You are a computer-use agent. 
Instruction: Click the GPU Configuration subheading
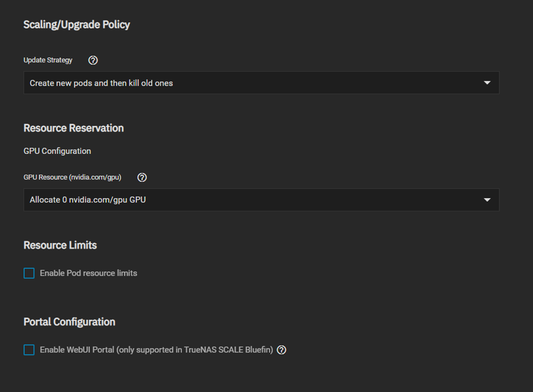[x=57, y=151]
